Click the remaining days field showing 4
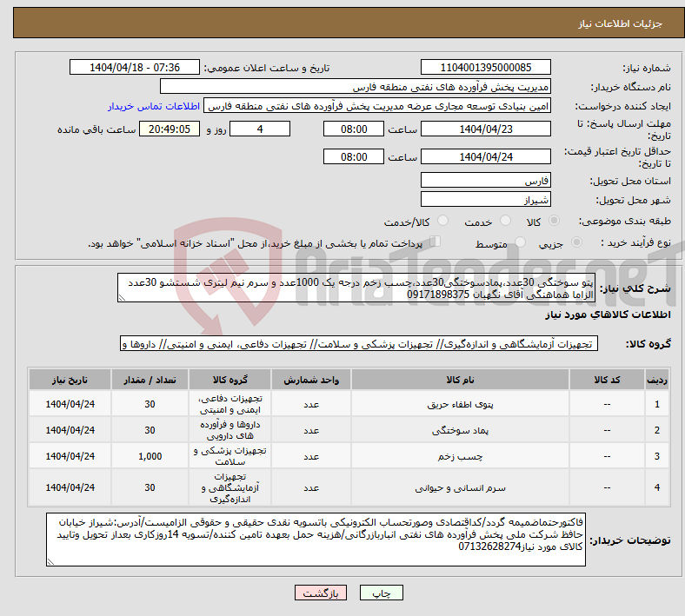The width and height of the screenshot is (685, 616). [x=260, y=129]
